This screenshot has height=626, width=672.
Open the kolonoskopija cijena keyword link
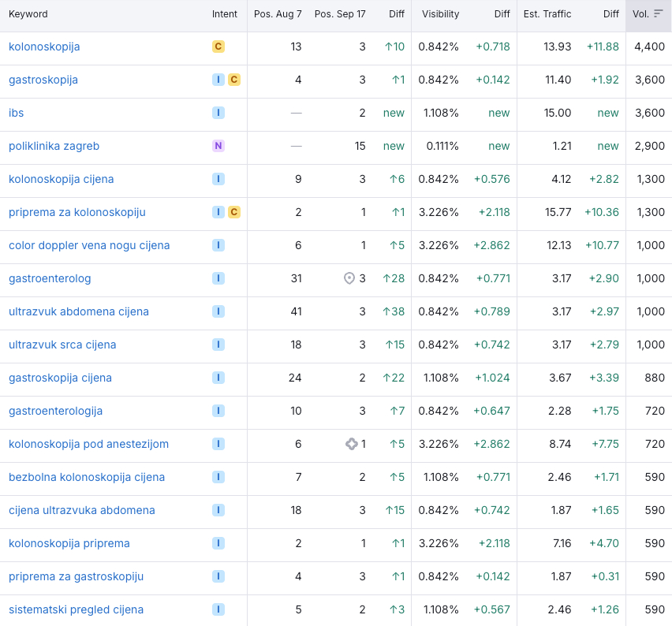tap(62, 179)
